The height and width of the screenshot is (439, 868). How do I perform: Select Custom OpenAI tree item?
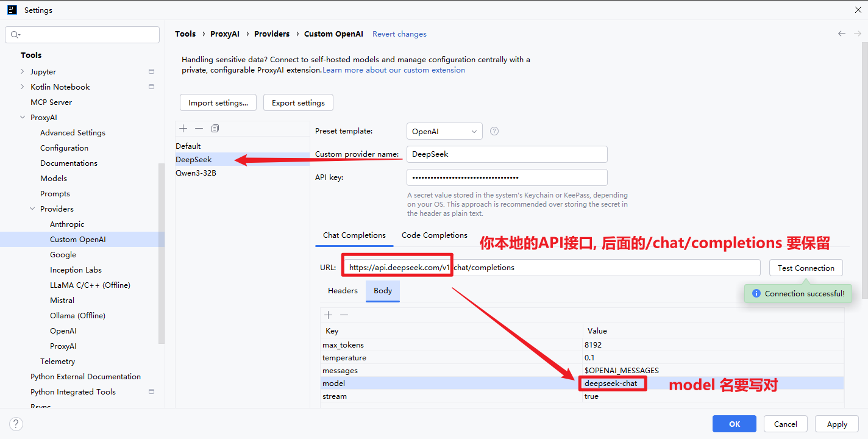point(77,239)
